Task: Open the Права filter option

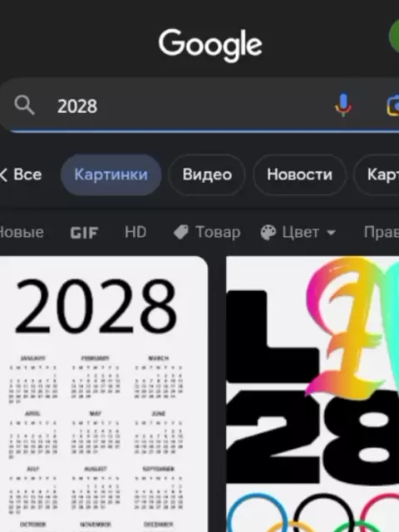Action: point(381,233)
